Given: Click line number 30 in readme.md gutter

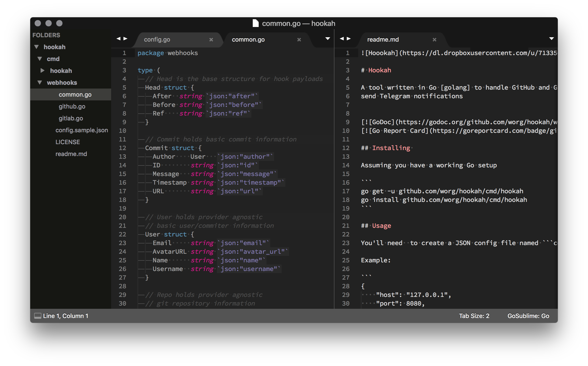Looking at the screenshot, I should 346,303.
